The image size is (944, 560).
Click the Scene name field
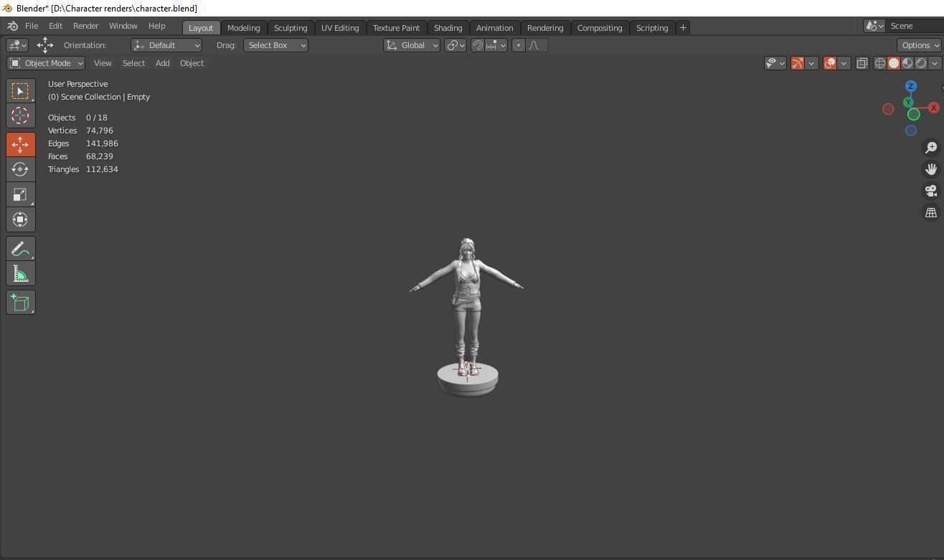pyautogui.click(x=915, y=26)
